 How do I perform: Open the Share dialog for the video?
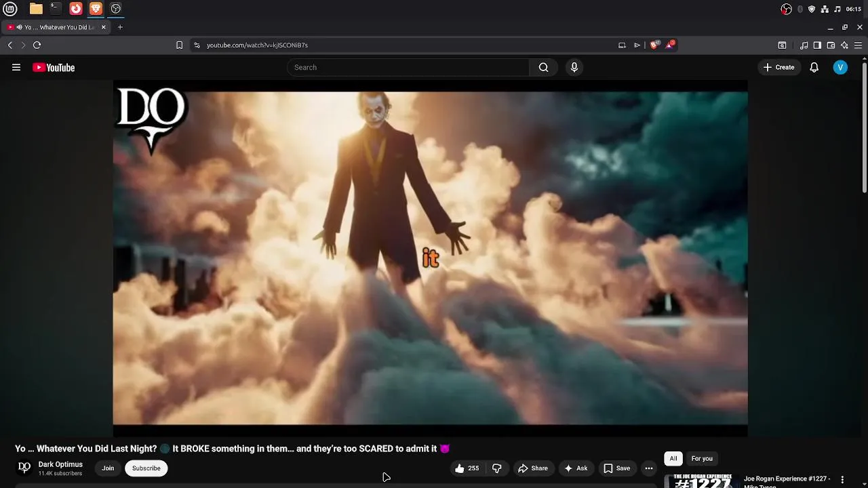tap(533, 468)
